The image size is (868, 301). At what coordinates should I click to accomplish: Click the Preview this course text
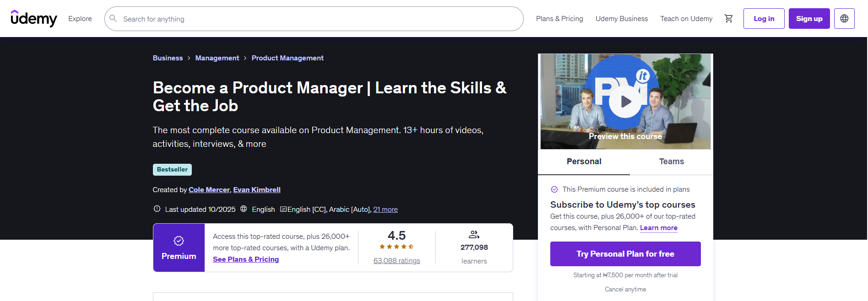point(625,136)
